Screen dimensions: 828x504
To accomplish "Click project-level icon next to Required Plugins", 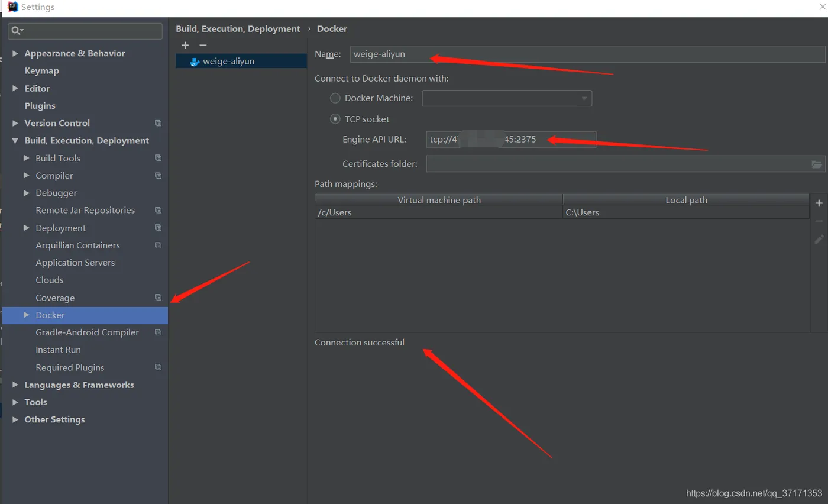I will tap(158, 367).
